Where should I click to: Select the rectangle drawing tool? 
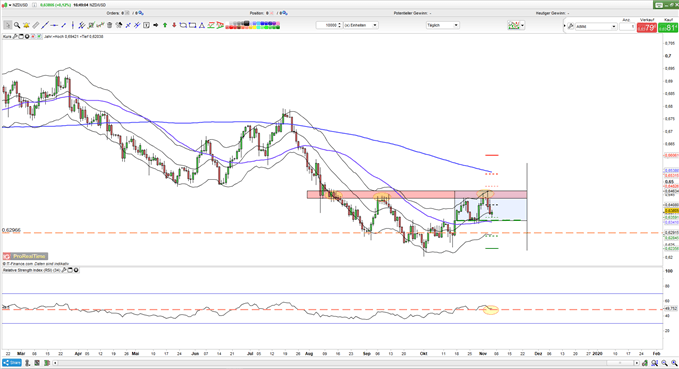[192, 25]
